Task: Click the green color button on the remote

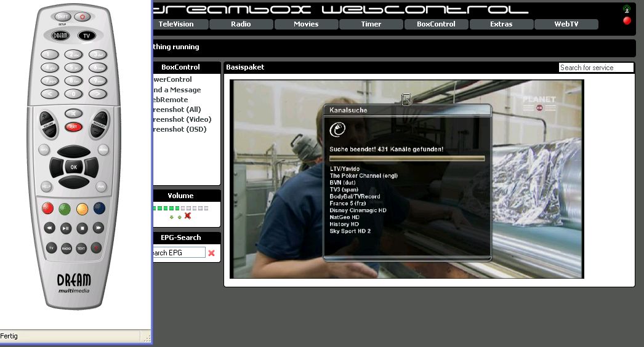Action: [65, 209]
